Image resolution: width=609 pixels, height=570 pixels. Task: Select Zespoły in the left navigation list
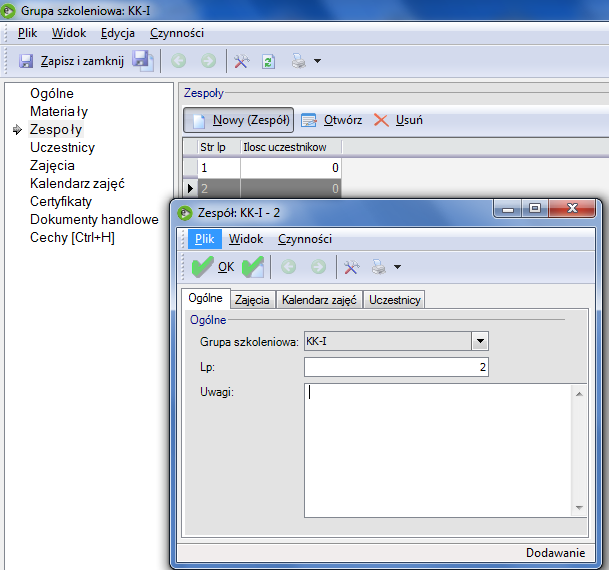pos(56,129)
